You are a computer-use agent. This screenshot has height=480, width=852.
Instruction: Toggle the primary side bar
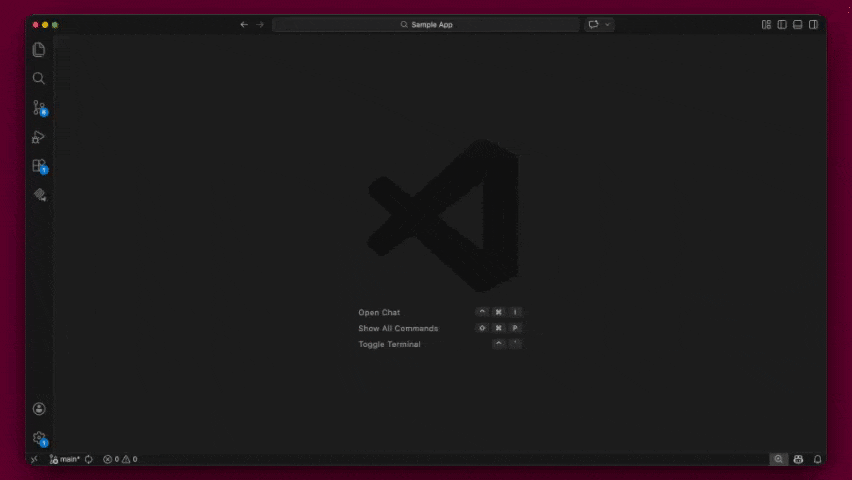pyautogui.click(x=782, y=24)
